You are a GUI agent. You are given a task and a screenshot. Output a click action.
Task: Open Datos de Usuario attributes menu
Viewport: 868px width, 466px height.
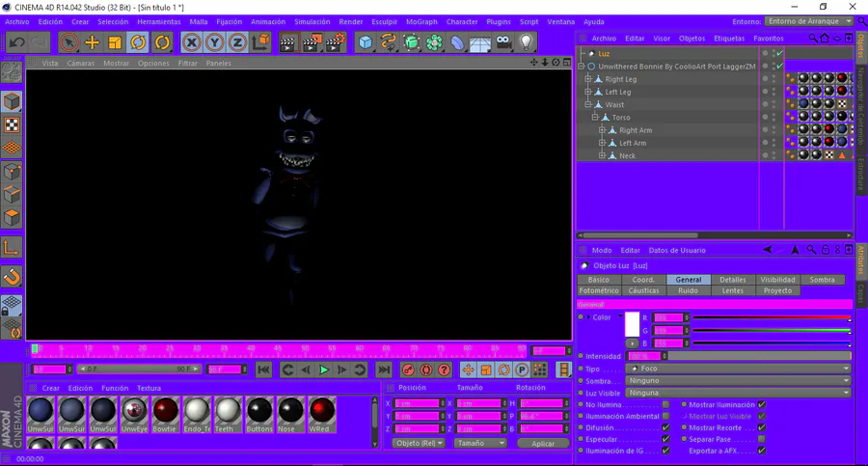coord(677,251)
